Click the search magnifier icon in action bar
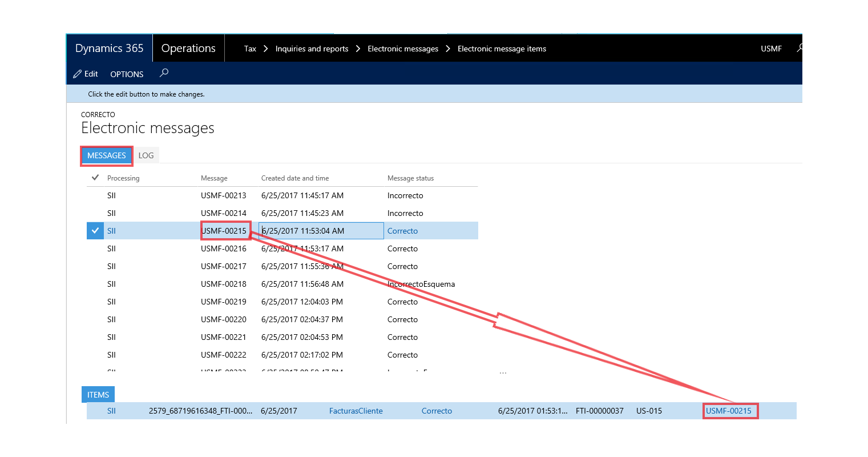 [x=164, y=73]
